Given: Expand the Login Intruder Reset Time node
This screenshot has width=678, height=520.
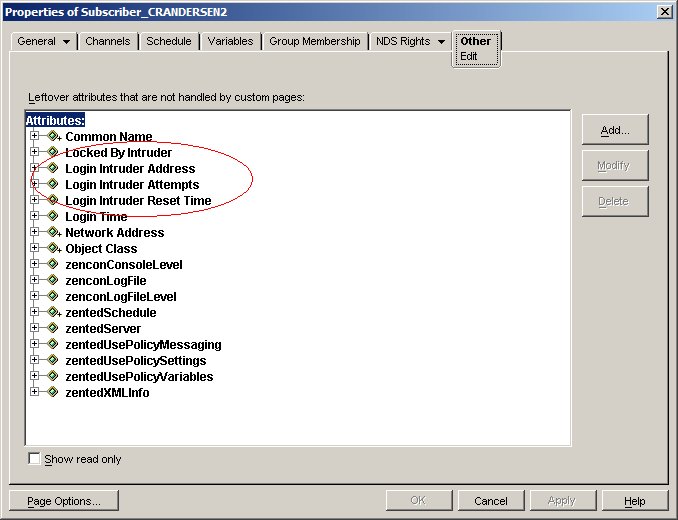Looking at the screenshot, I should tap(35, 200).
